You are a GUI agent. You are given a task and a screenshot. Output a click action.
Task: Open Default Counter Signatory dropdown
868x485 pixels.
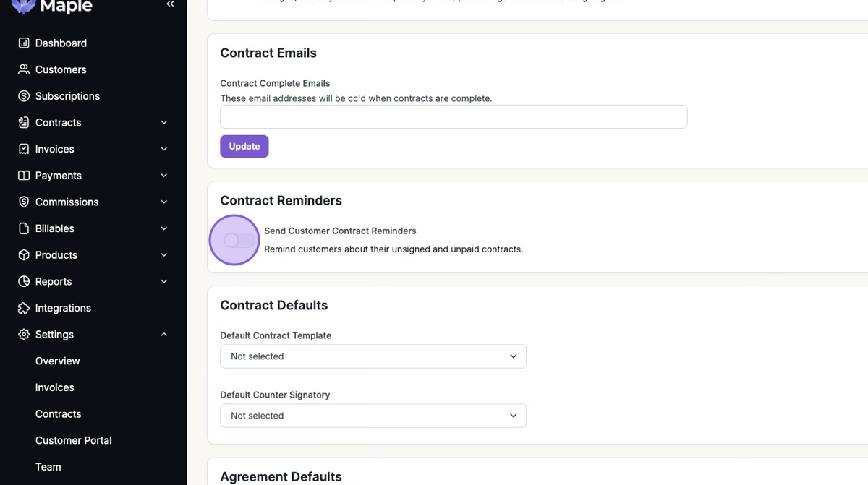pos(373,416)
